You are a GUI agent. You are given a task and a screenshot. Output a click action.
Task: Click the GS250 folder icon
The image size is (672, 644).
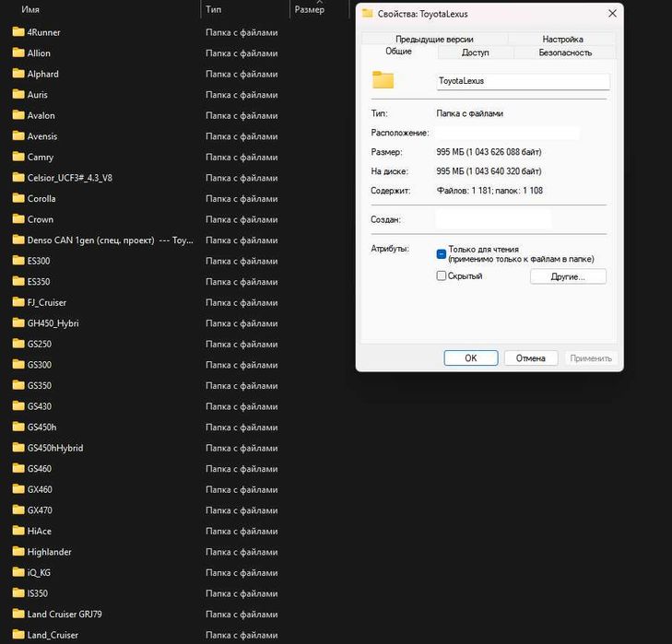[x=18, y=344]
